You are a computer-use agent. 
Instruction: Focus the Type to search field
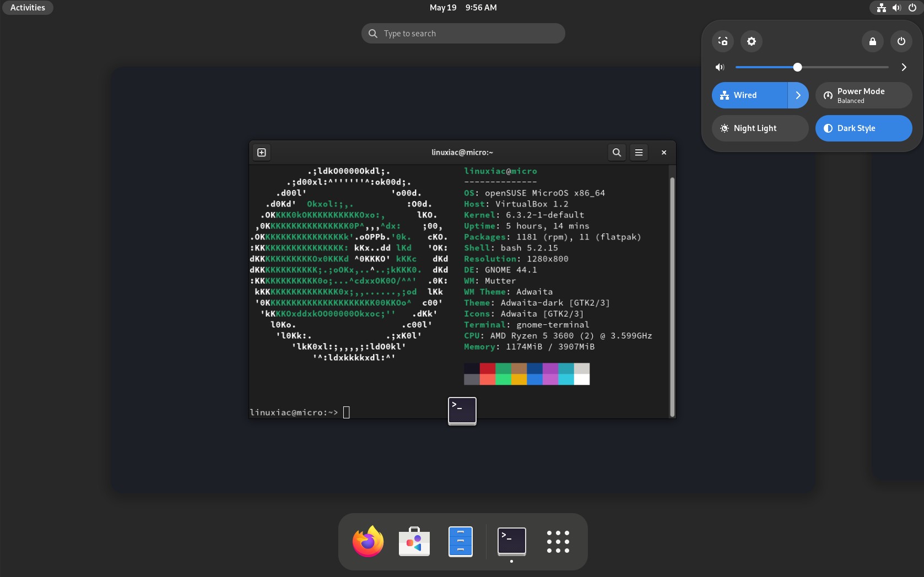click(x=463, y=34)
